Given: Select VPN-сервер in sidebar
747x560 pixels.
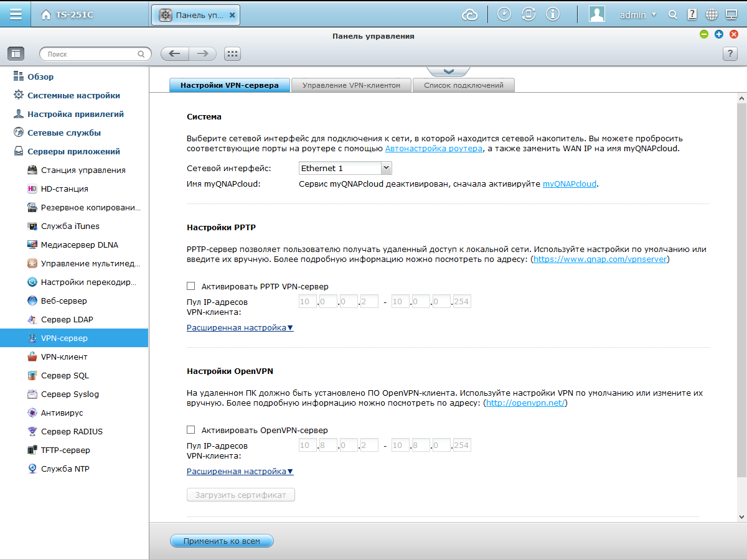Looking at the screenshot, I should coord(74,338).
